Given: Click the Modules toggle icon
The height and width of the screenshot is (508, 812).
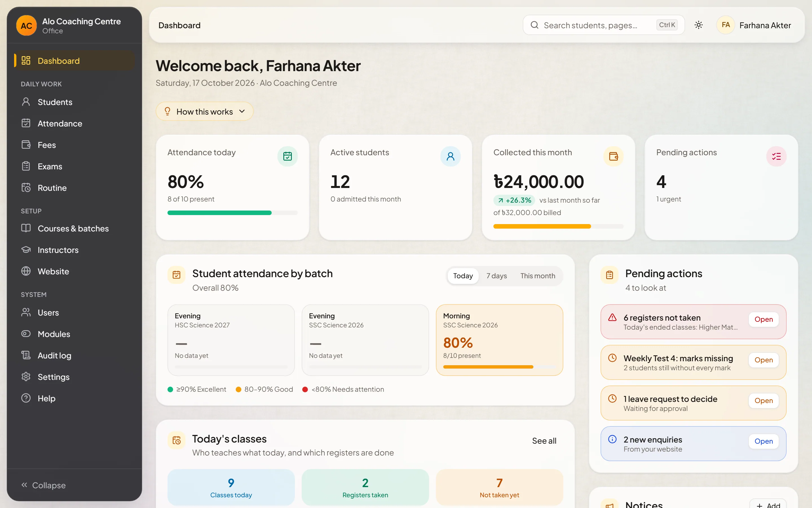Looking at the screenshot, I should [x=26, y=334].
